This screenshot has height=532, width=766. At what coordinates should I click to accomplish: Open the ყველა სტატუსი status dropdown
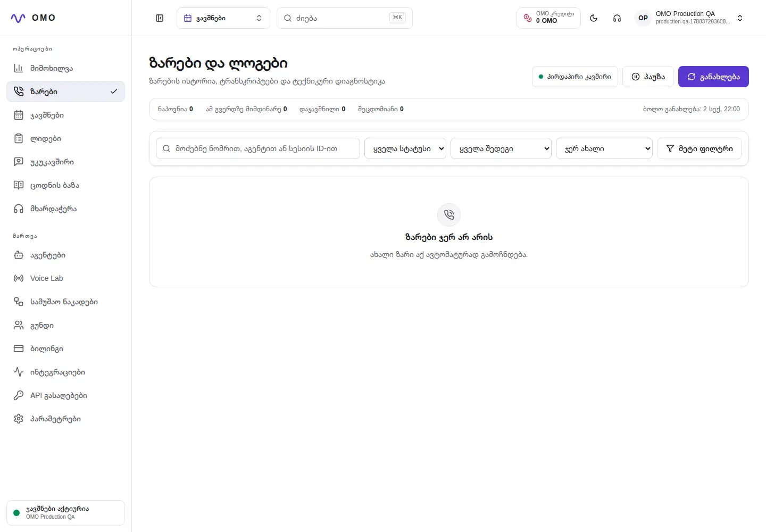coord(405,148)
